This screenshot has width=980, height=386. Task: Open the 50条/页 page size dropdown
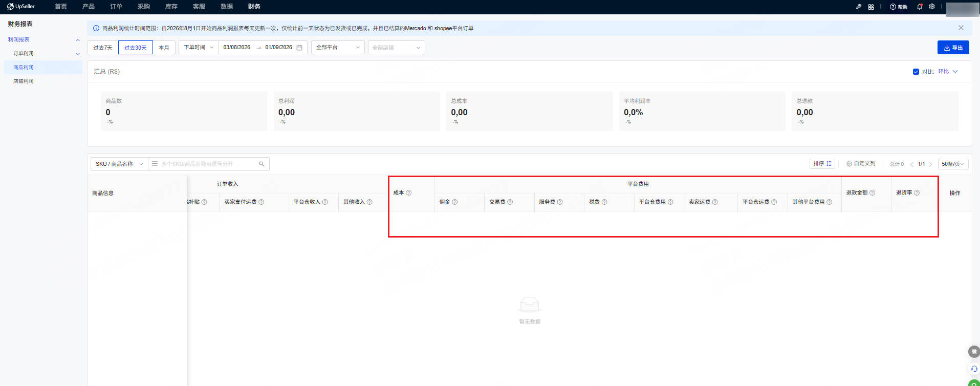click(953, 164)
